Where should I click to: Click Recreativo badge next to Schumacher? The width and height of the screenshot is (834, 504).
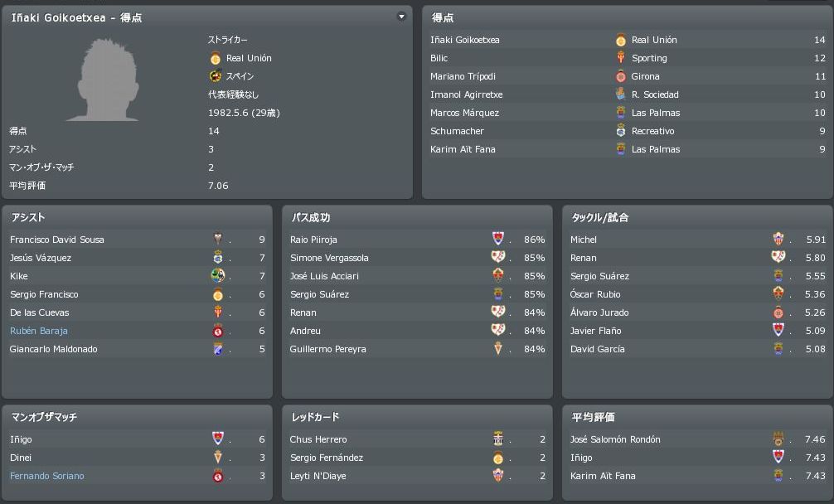(x=620, y=131)
